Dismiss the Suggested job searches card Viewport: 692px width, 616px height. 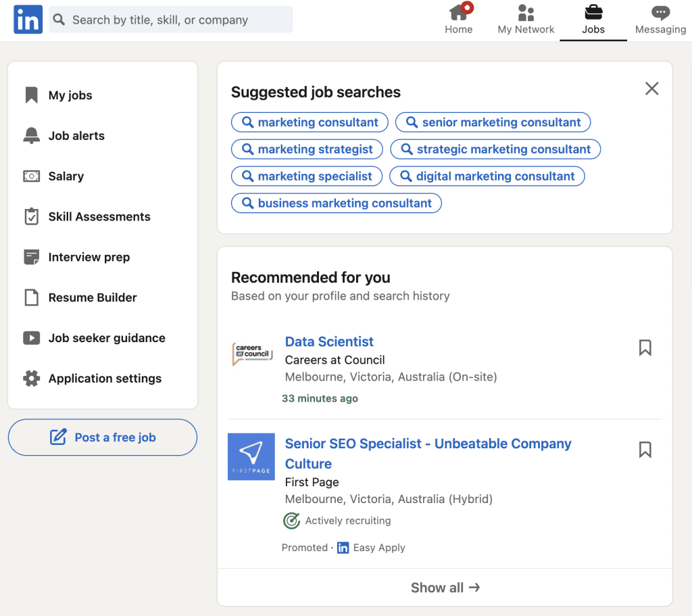click(x=652, y=89)
